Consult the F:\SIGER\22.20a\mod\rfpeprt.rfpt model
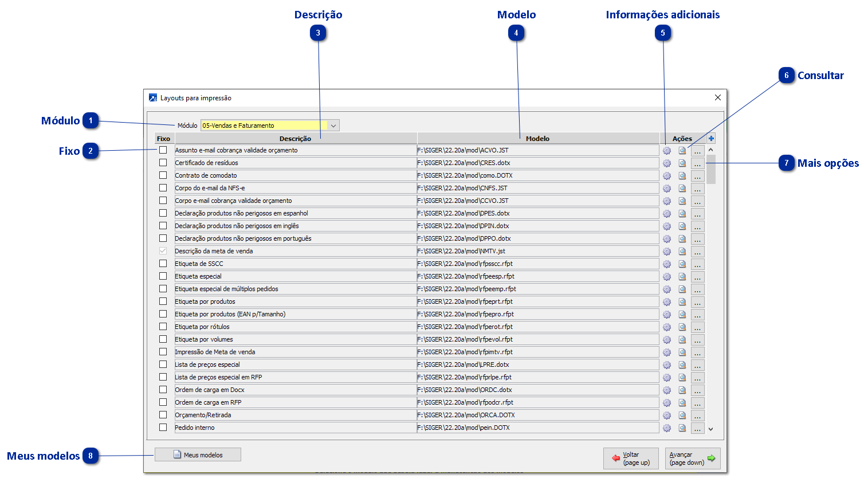 682,302
